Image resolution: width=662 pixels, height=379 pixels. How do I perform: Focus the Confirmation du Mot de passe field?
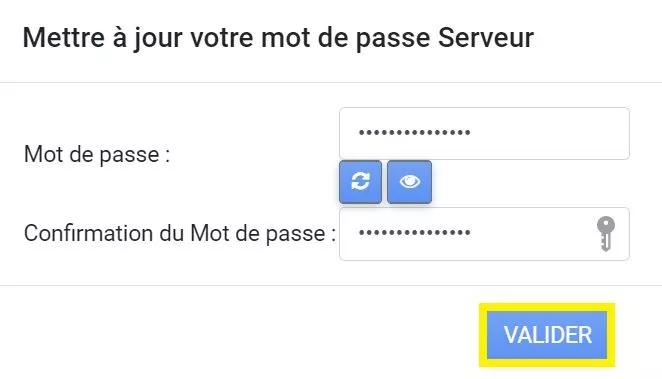tap(484, 234)
